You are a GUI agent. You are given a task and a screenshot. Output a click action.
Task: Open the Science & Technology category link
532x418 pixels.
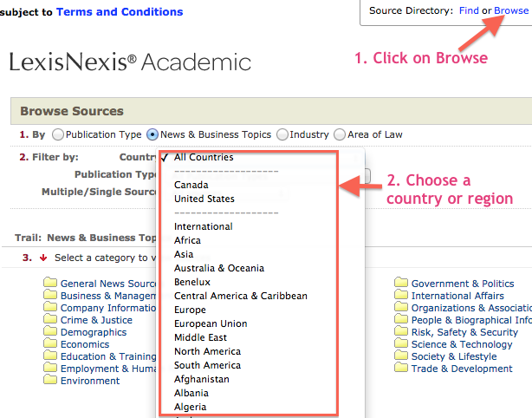point(462,344)
